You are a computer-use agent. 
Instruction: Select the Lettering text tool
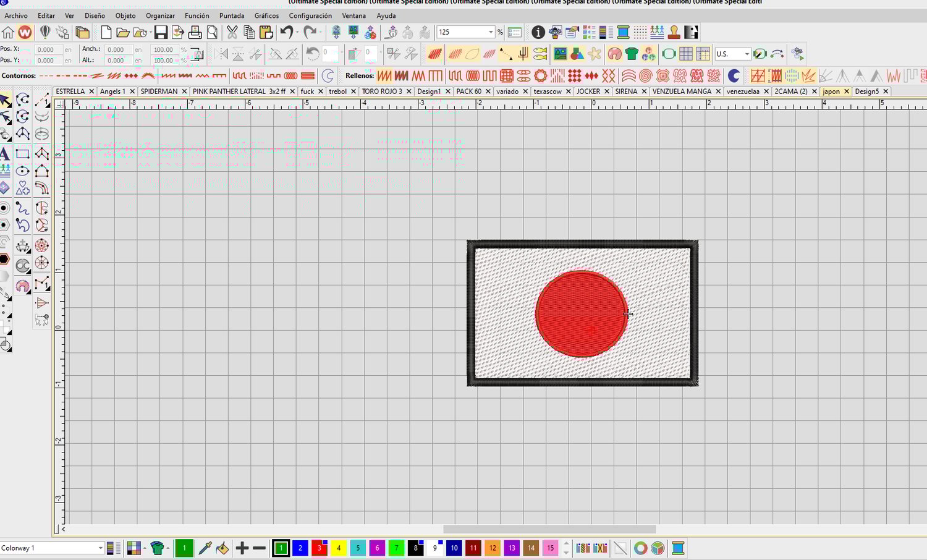(x=5, y=154)
